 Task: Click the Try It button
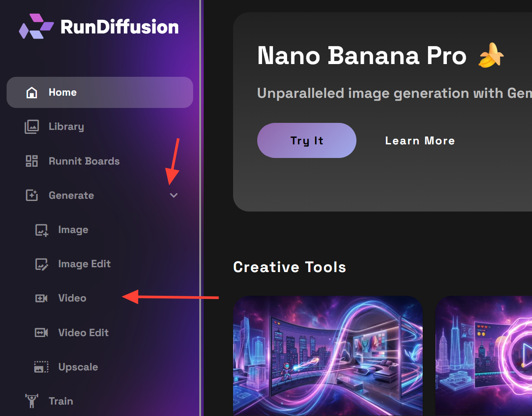306,140
